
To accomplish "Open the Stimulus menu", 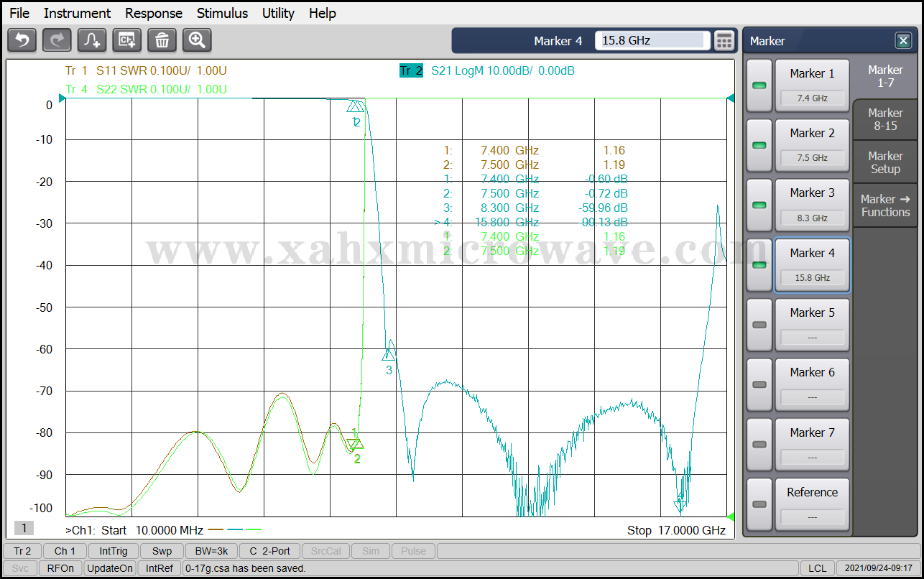I will 222,13.
